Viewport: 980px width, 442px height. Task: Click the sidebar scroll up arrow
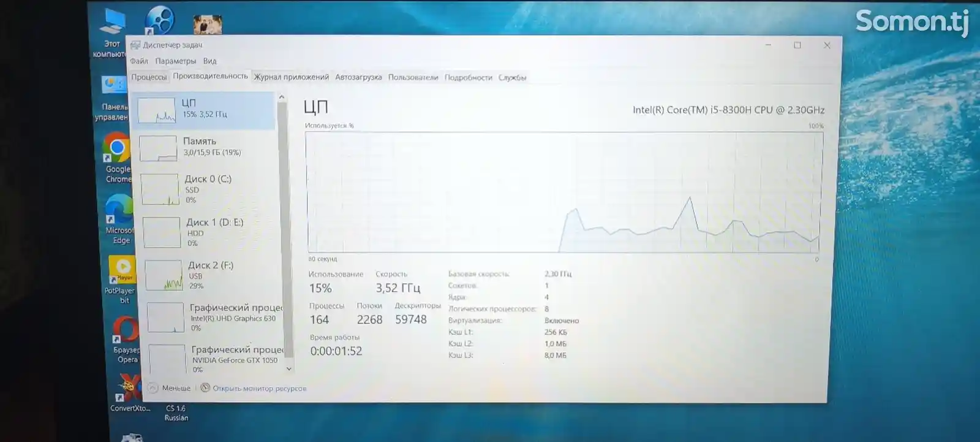[x=281, y=97]
